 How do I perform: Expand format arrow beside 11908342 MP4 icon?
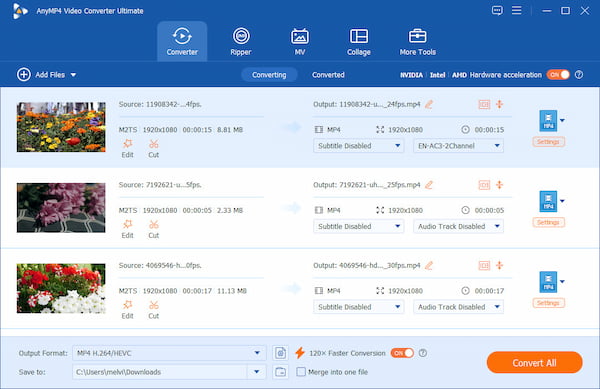(562, 120)
